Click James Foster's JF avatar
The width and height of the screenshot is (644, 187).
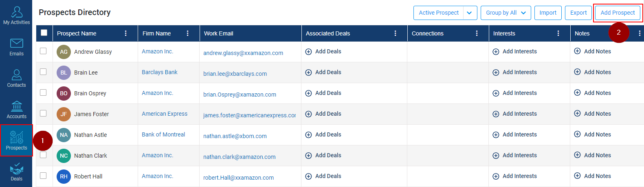(64, 114)
